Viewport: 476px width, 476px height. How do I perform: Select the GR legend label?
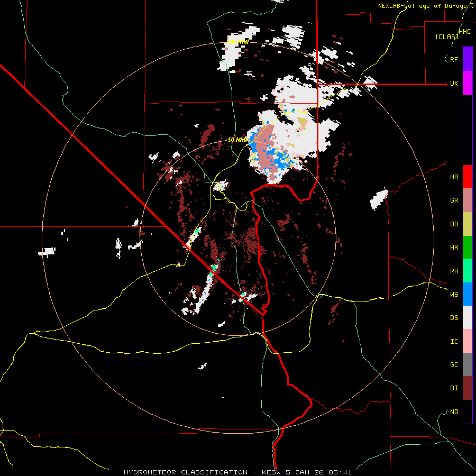click(454, 200)
